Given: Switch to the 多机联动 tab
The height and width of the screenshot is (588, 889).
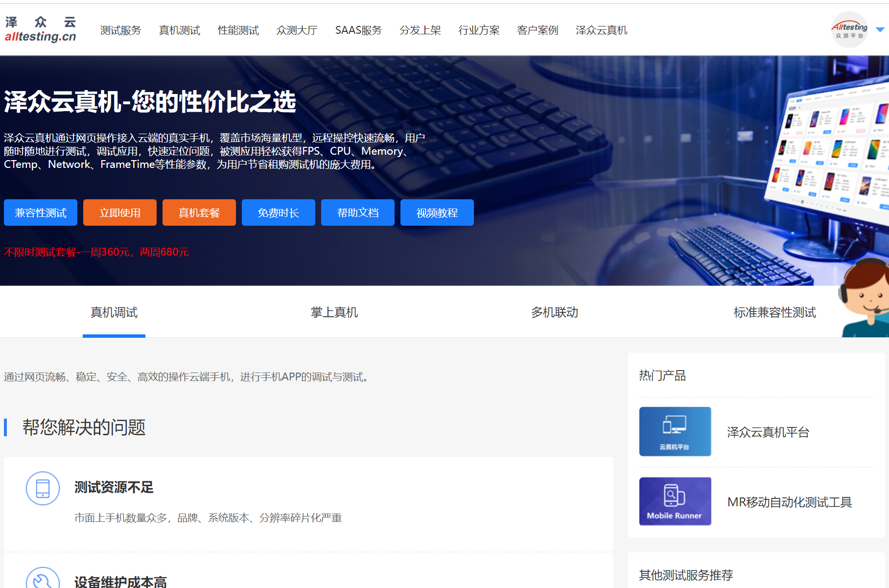Looking at the screenshot, I should point(555,312).
